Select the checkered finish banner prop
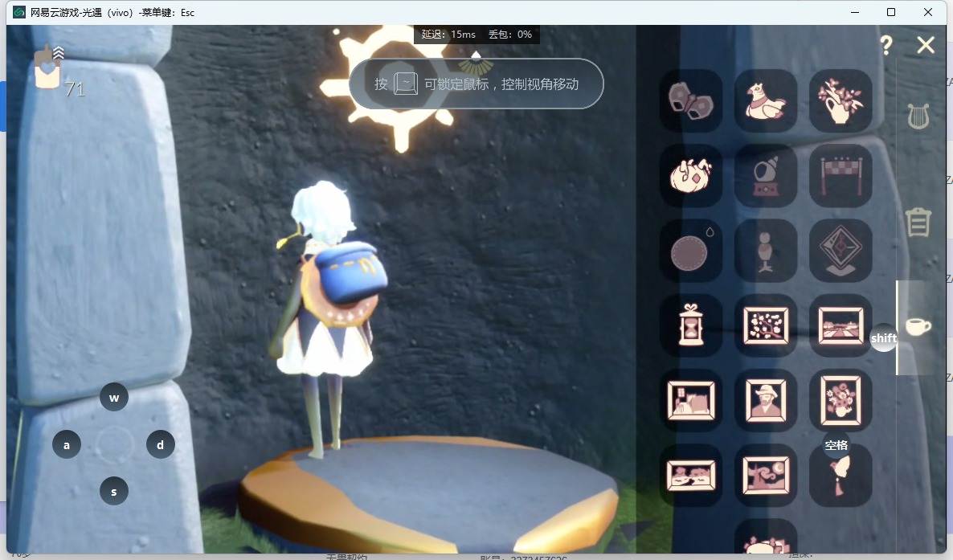This screenshot has height=560, width=953. pos(841,175)
